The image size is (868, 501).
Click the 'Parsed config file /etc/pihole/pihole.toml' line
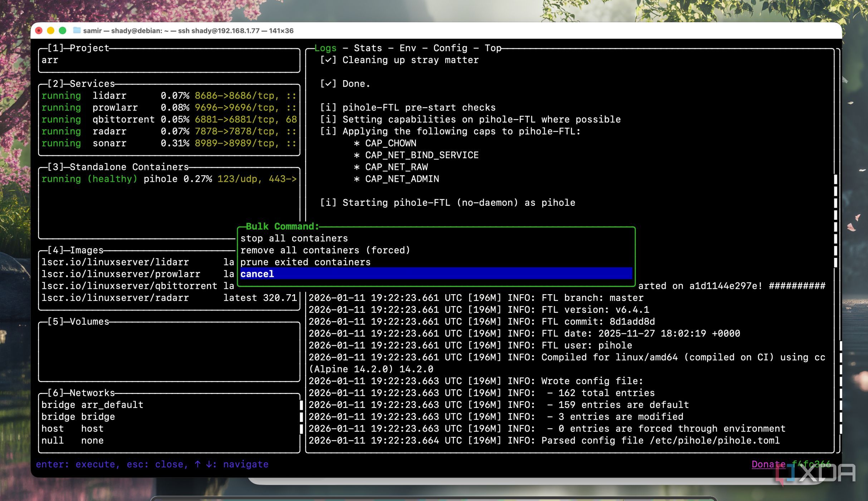coord(544,441)
